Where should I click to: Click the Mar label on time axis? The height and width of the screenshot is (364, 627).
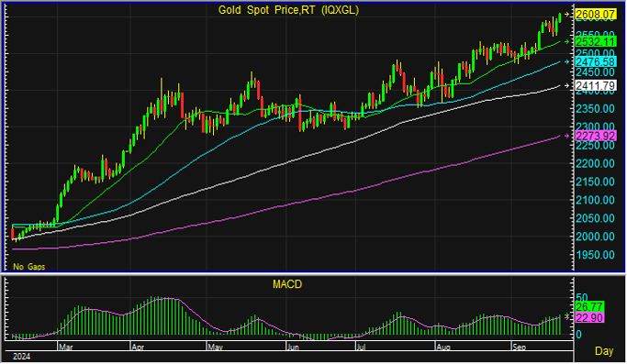(x=65, y=347)
